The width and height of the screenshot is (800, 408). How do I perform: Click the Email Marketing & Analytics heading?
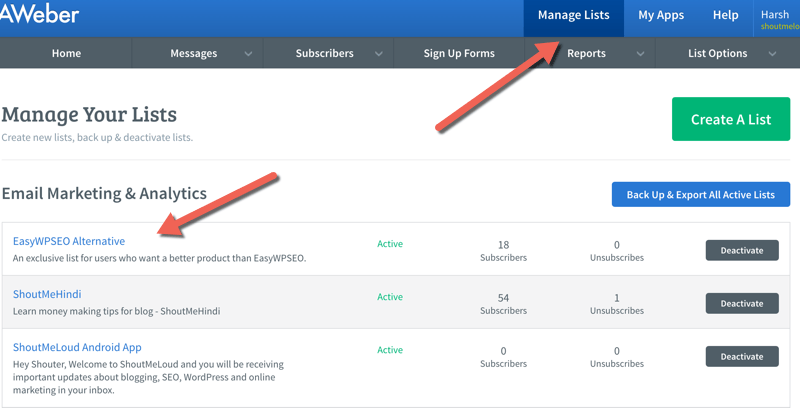tap(104, 193)
